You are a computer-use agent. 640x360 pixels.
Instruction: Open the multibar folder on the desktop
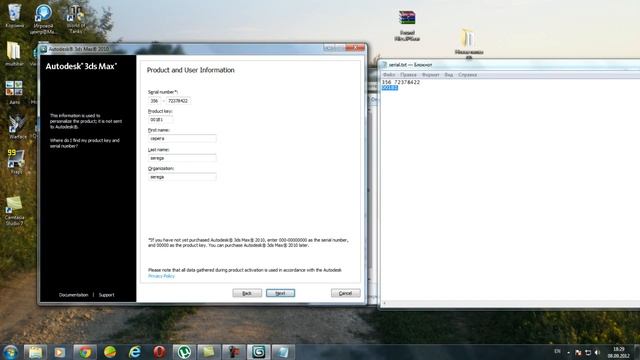click(x=14, y=53)
